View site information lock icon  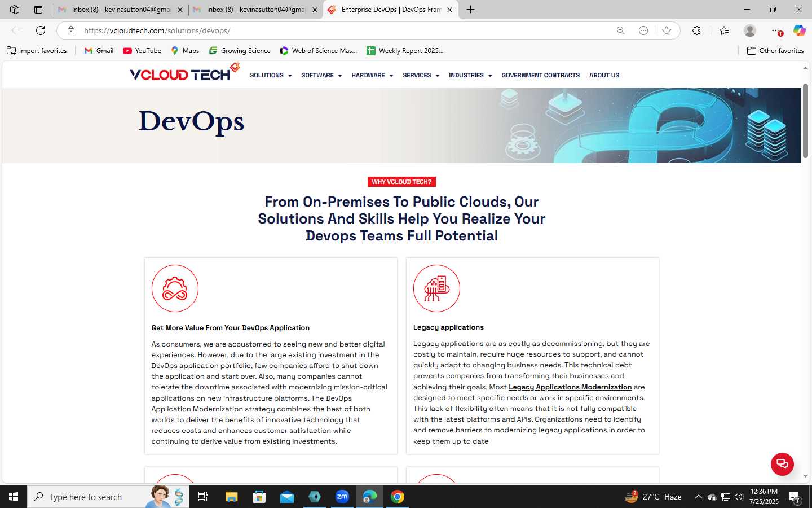[71, 30]
